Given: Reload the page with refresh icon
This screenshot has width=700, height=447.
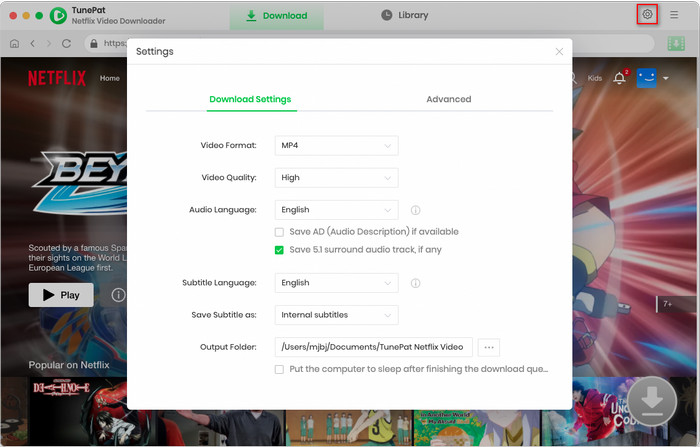Looking at the screenshot, I should [x=67, y=44].
